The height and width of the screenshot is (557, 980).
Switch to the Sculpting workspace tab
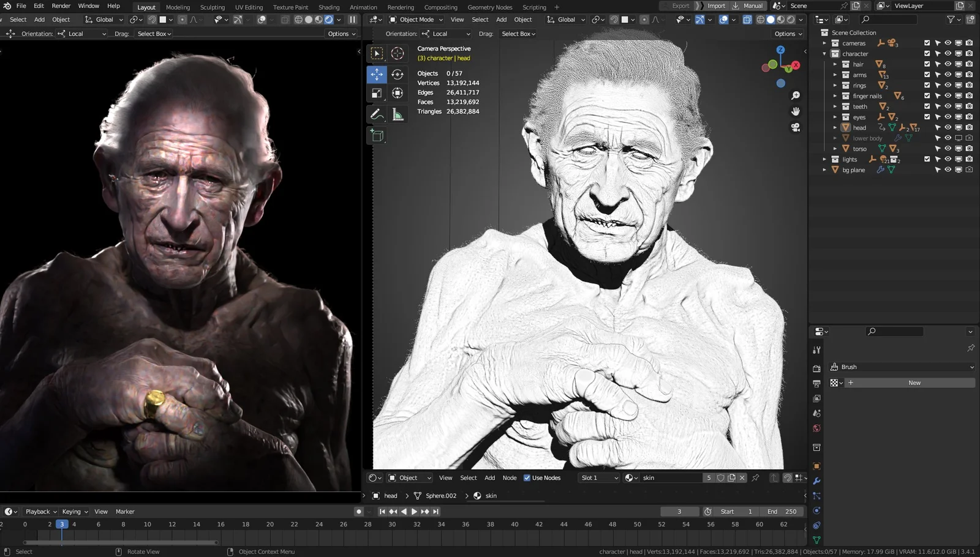click(213, 7)
